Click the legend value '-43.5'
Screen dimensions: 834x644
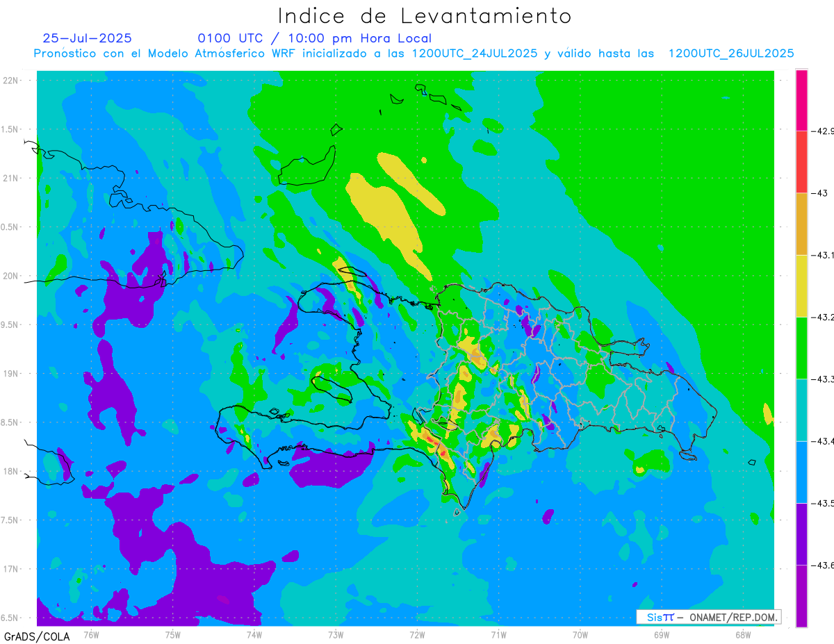[x=824, y=502]
